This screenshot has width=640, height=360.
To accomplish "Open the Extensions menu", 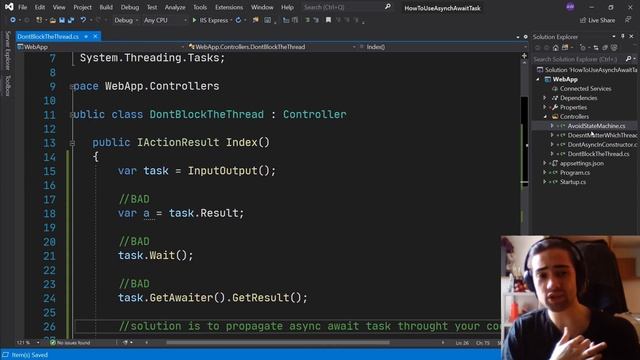I will pos(229,7).
